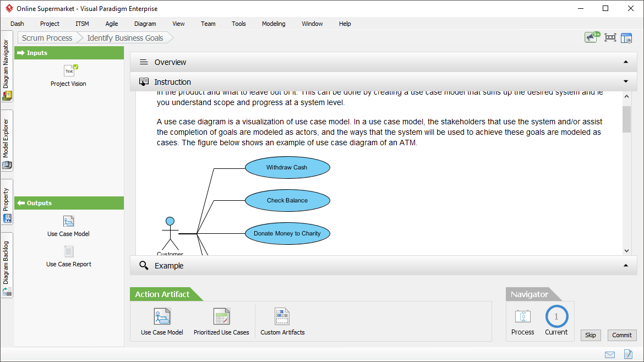Click the Example magnifier icon

144,266
